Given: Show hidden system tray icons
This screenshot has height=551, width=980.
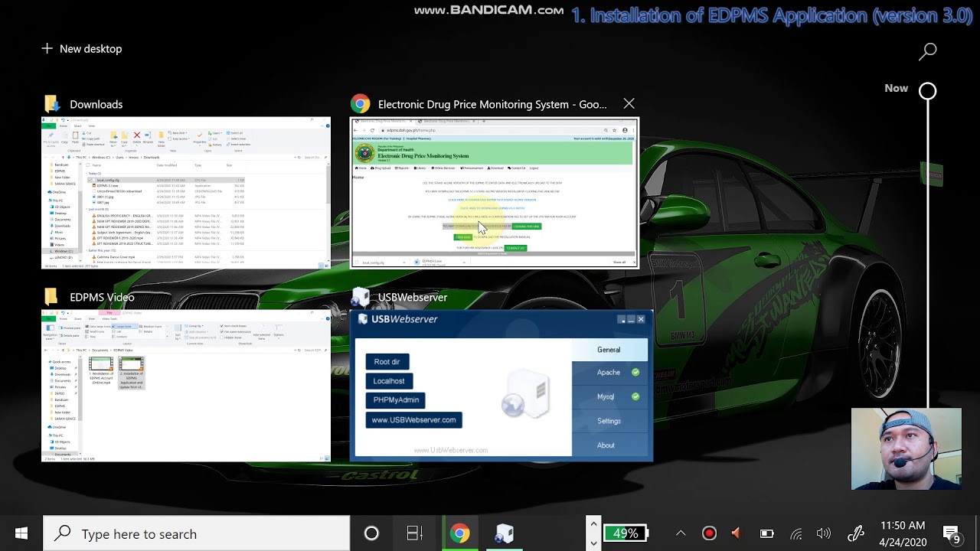Looking at the screenshot, I should (x=681, y=533).
